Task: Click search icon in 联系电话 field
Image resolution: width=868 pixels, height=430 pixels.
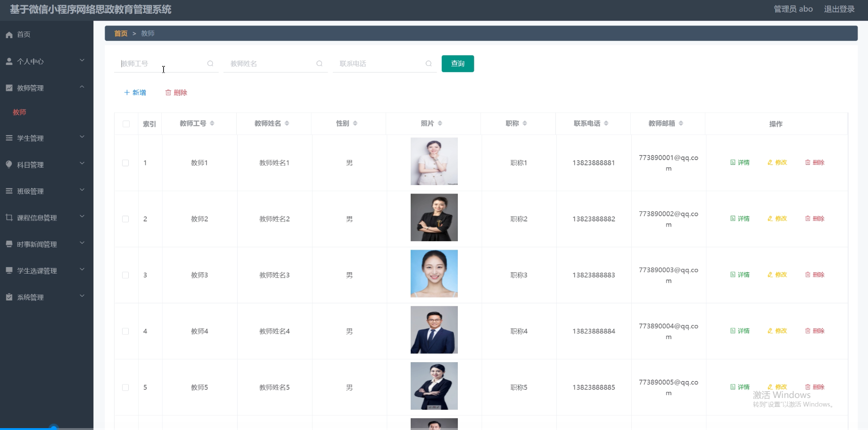Action: (x=429, y=64)
